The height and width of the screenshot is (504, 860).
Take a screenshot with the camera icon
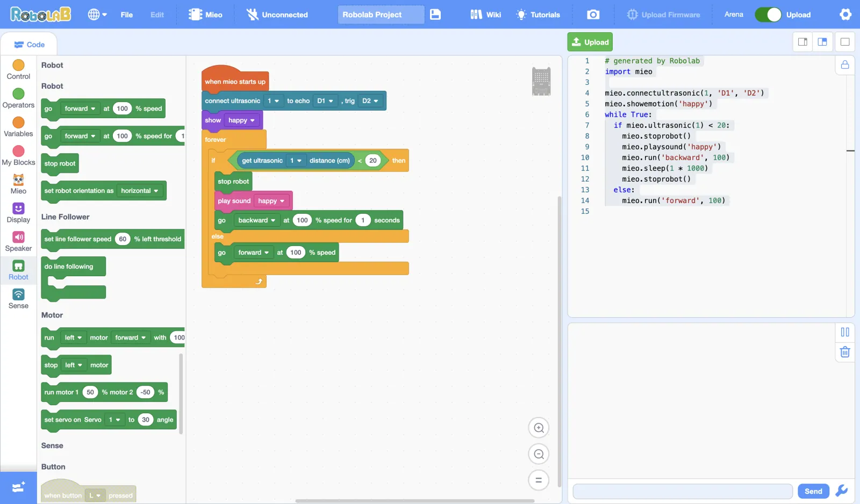[593, 15]
